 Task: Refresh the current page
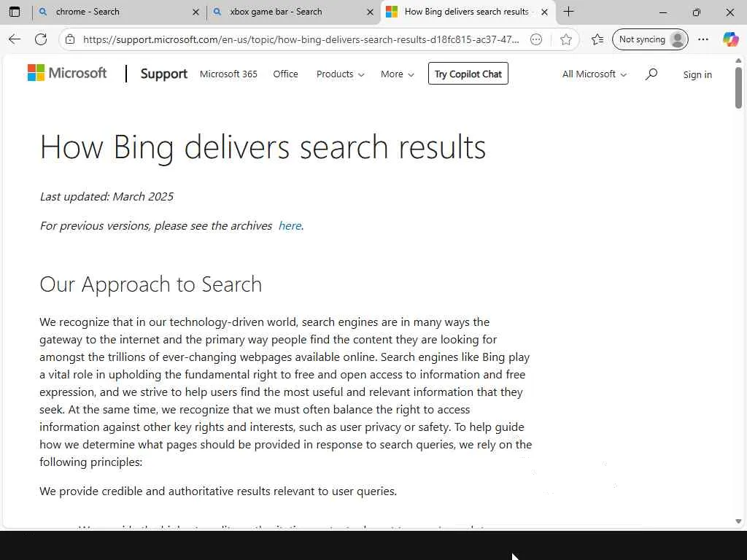(x=41, y=39)
